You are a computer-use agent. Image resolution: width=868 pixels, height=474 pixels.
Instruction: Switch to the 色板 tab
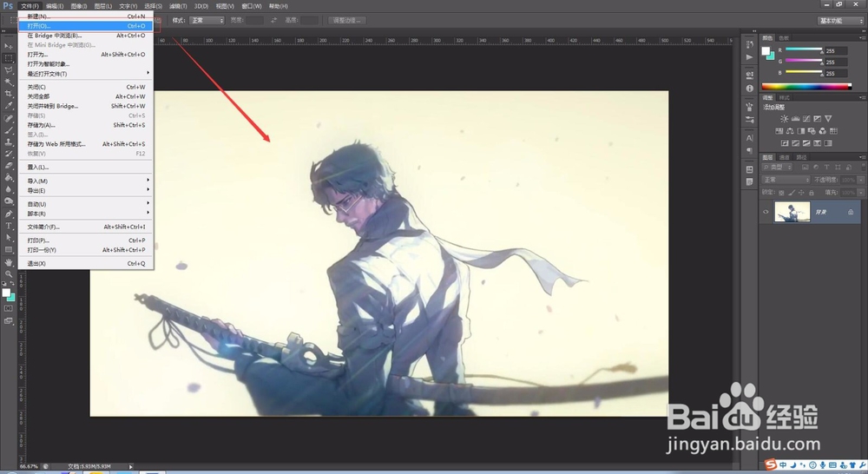click(784, 38)
